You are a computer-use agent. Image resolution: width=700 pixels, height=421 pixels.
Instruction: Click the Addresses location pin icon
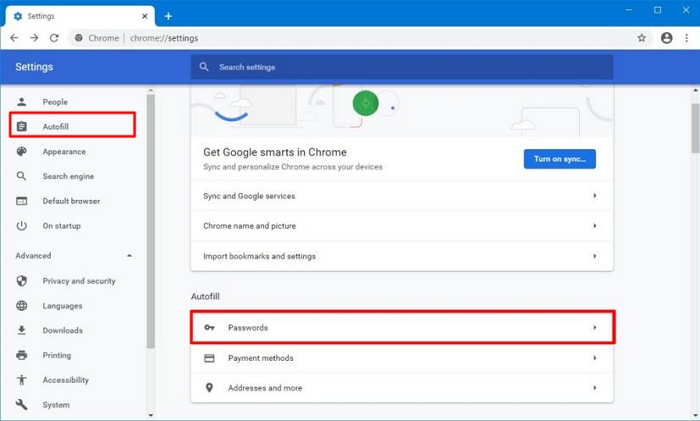(x=209, y=388)
